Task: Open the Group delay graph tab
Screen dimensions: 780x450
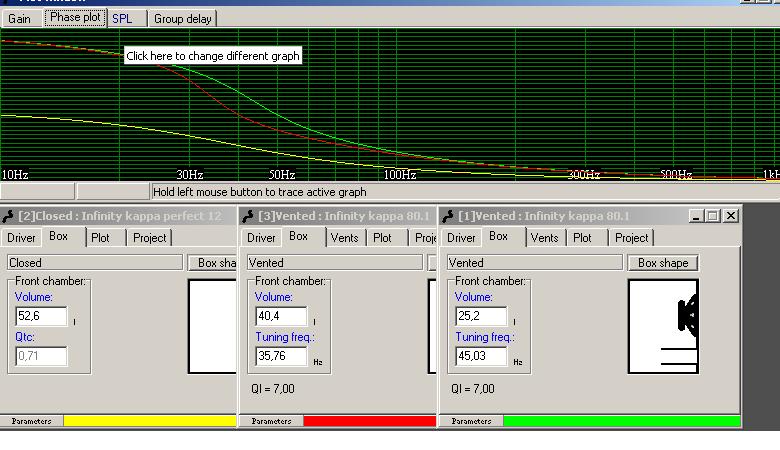Action: tap(182, 18)
